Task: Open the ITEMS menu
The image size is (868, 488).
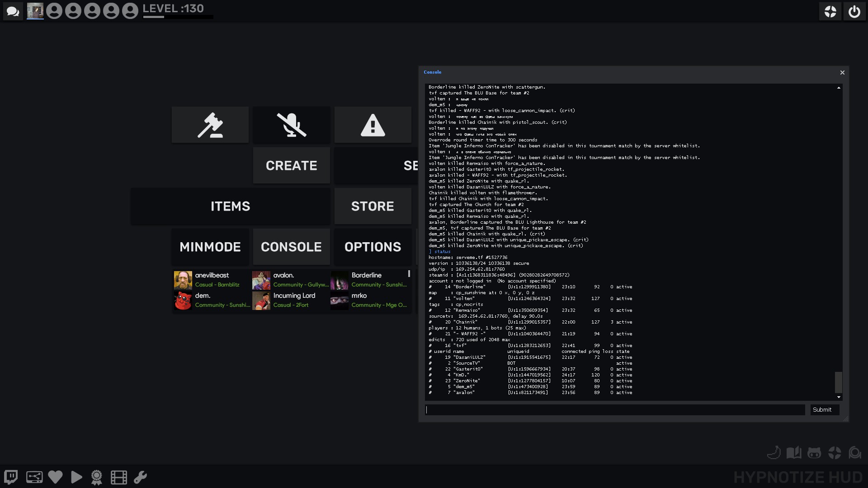Action: click(x=230, y=206)
